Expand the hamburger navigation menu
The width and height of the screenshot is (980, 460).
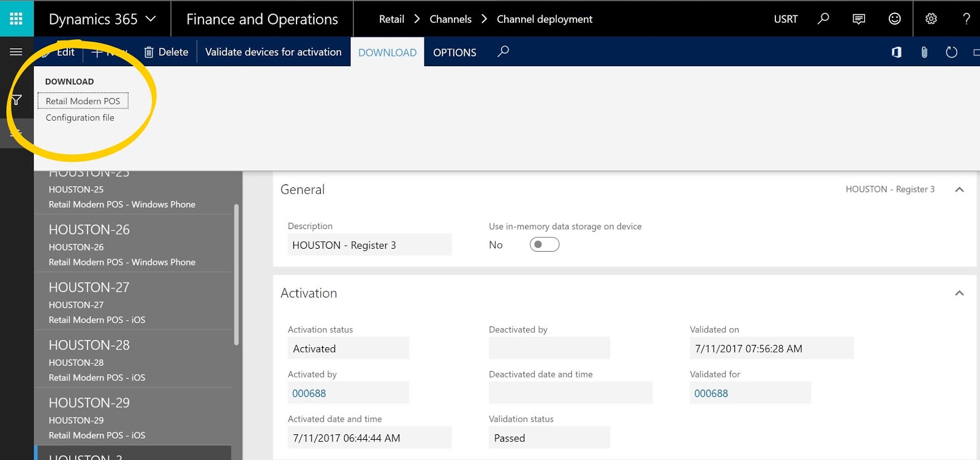tap(17, 52)
